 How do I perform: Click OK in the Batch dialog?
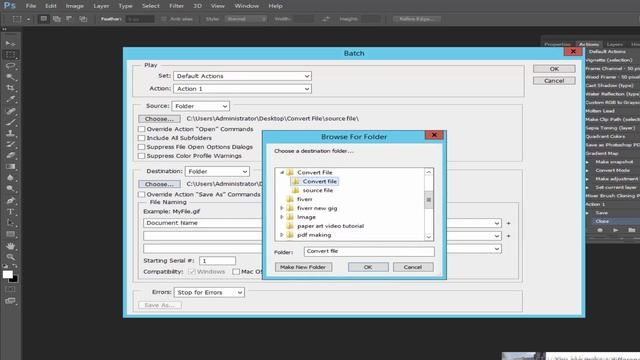click(x=554, y=69)
